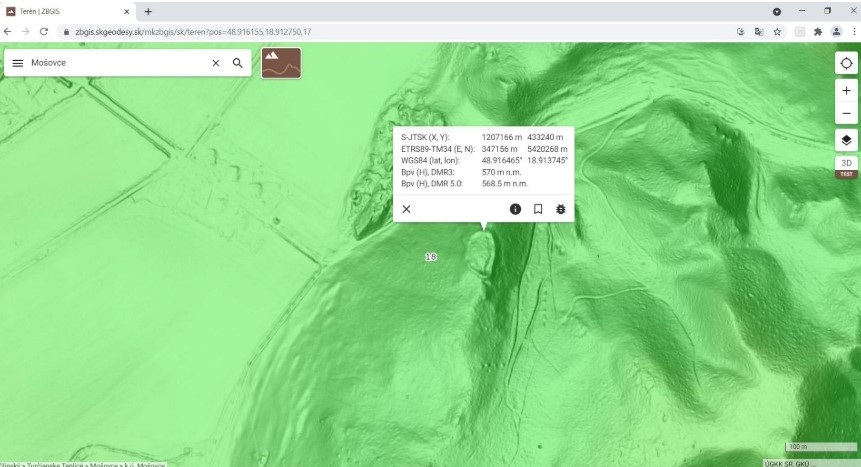The image size is (861, 467).
Task: Bookmark this page with the star icon
Action: 777,32
